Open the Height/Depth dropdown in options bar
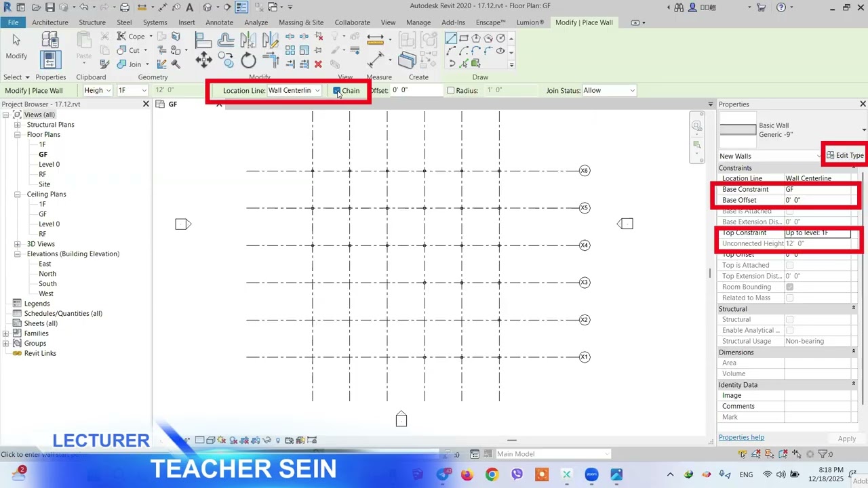 [97, 91]
